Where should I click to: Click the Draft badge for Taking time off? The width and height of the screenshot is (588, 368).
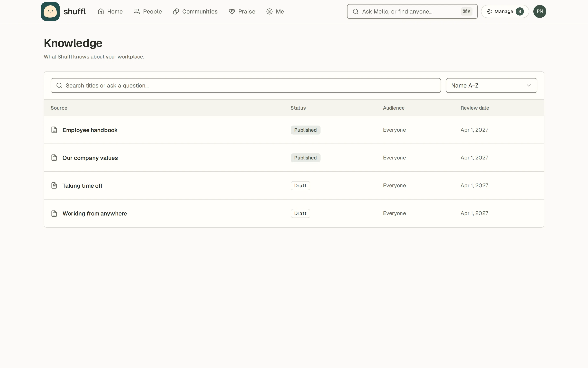coord(300,185)
